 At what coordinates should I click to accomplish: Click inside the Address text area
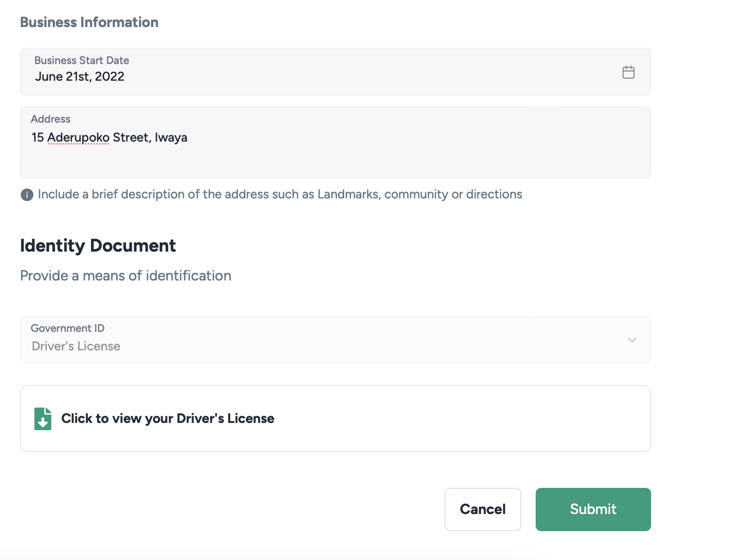pos(335,158)
